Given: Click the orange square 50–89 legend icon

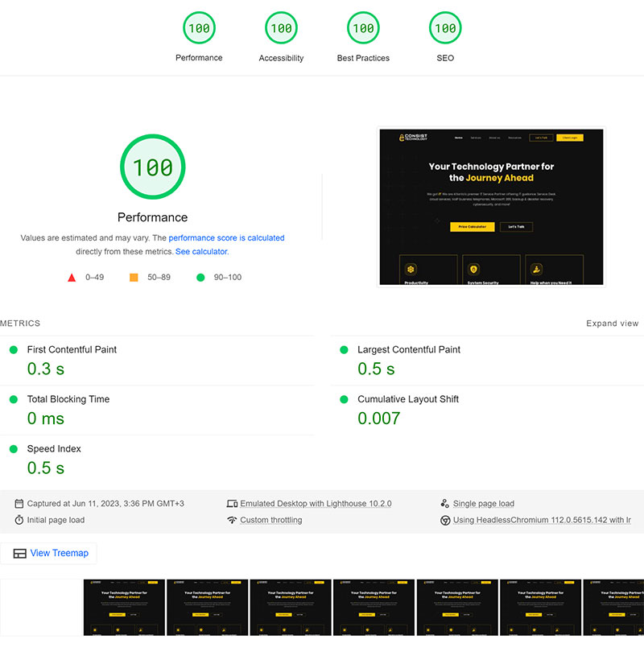Looking at the screenshot, I should [x=134, y=278].
